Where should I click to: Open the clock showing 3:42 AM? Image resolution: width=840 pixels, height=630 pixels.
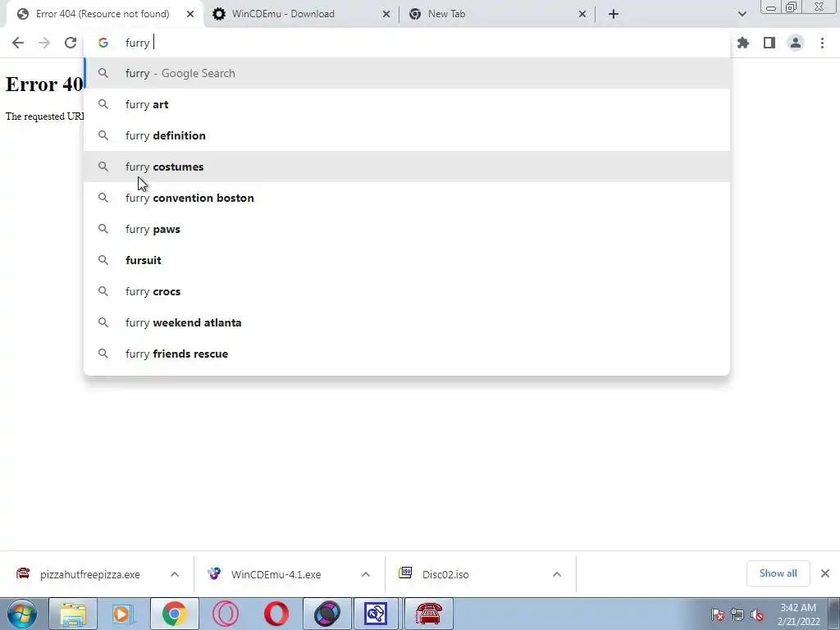tap(798, 614)
